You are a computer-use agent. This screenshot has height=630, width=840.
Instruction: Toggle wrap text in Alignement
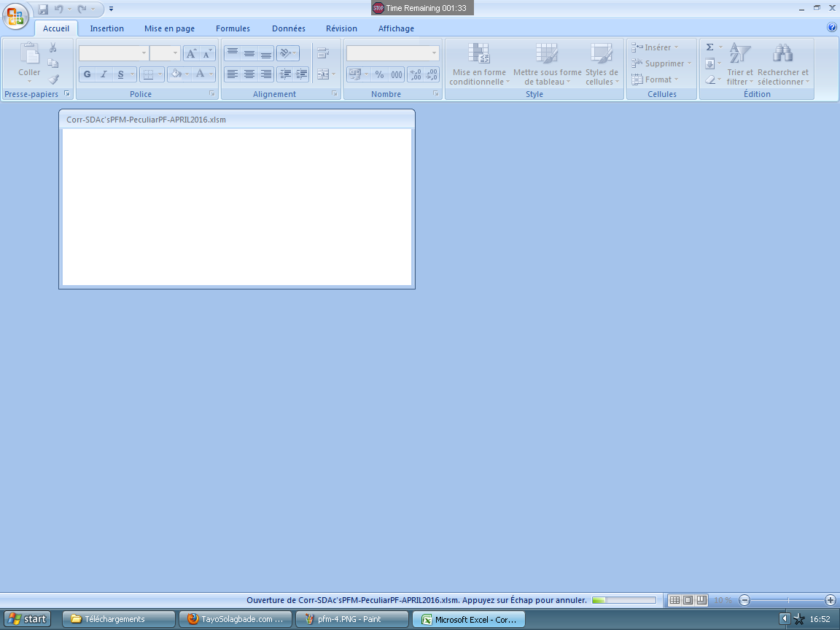[x=323, y=53]
